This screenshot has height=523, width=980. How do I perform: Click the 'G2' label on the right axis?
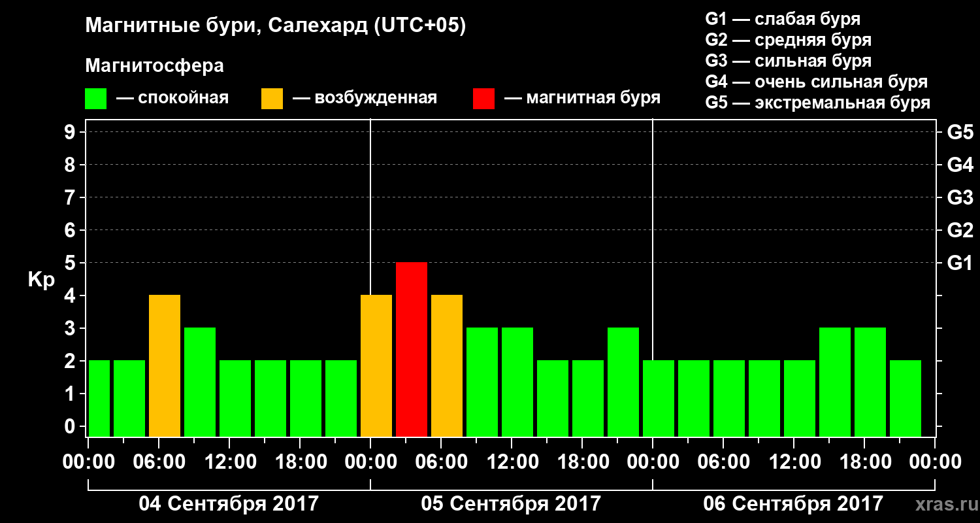[960, 230]
